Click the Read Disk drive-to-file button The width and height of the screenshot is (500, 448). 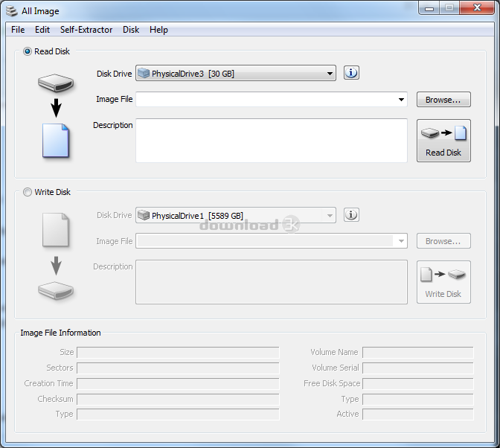(443, 141)
